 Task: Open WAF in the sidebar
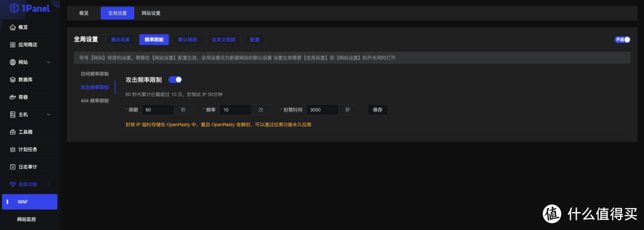30,201
